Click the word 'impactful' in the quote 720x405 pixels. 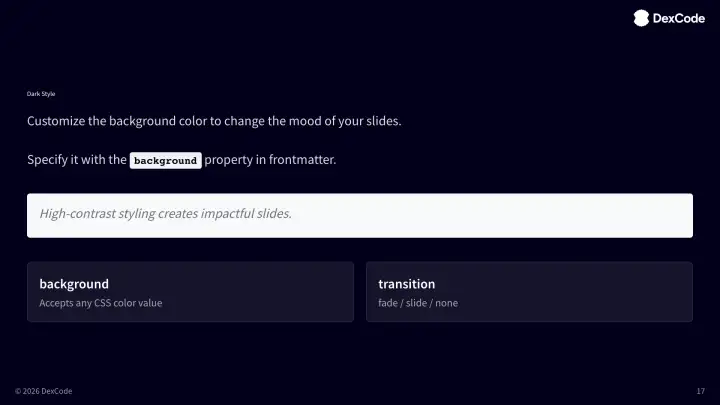point(233,214)
